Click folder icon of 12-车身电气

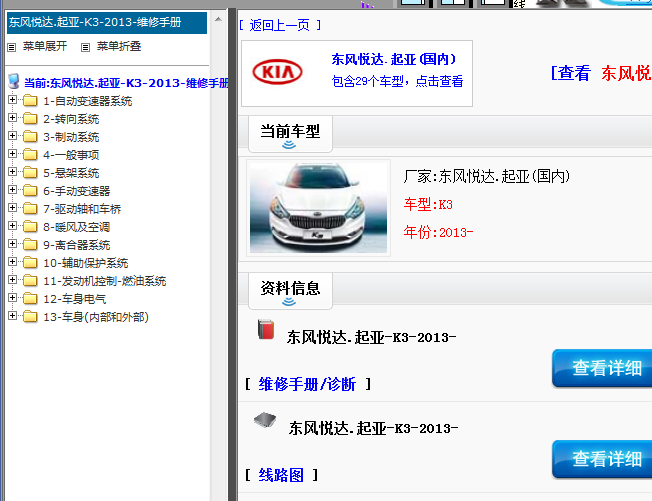[30, 299]
